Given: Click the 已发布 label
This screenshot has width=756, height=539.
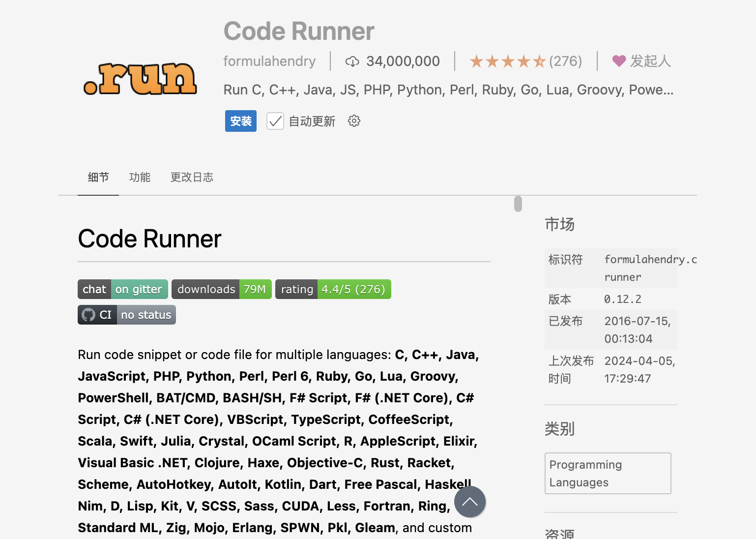Looking at the screenshot, I should tap(565, 321).
